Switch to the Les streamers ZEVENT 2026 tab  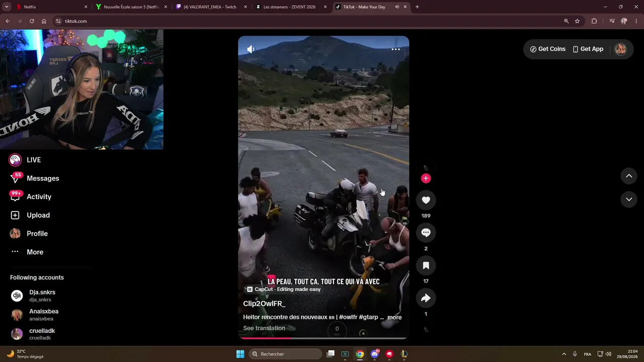pos(291,7)
